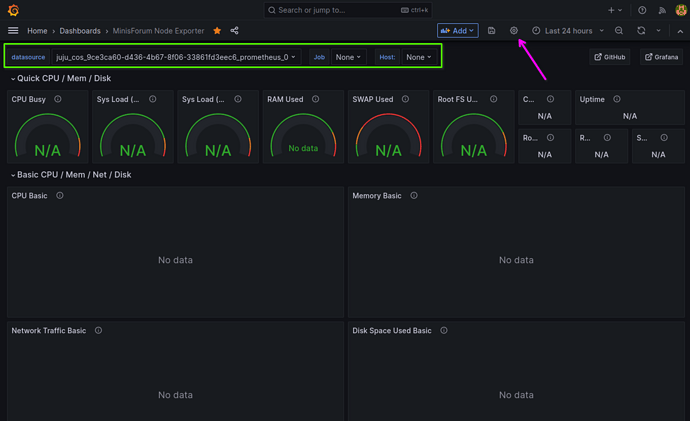
Task: Go to Dashboards breadcrumb
Action: [80, 31]
